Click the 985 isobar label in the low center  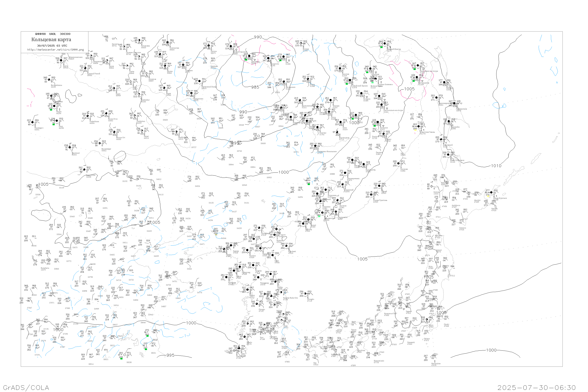pos(255,87)
